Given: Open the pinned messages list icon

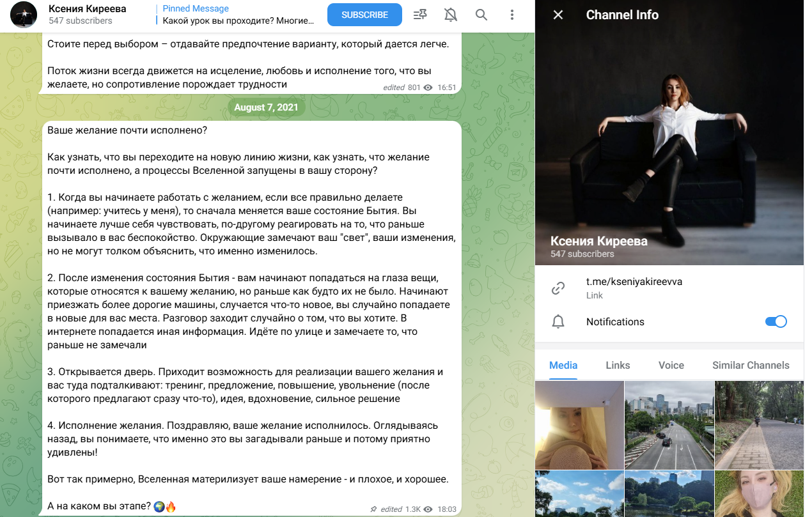Looking at the screenshot, I should (x=420, y=15).
